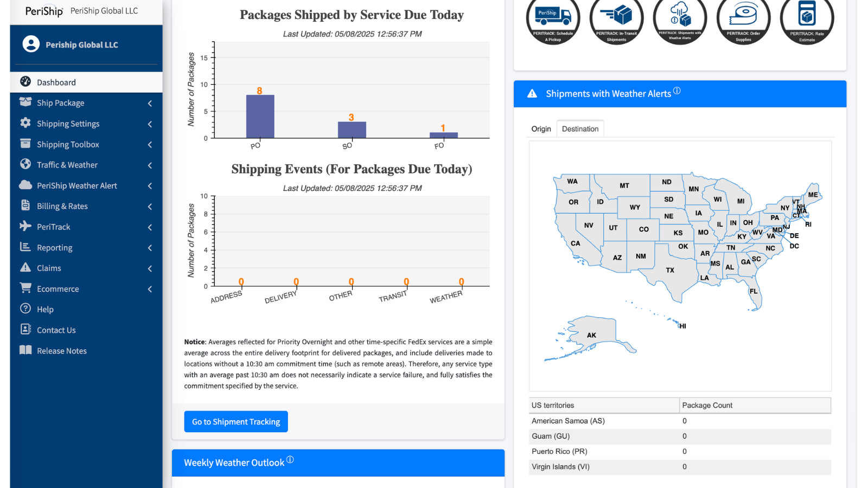The image size is (868, 488).
Task: Click the Guam (GU) row
Action: pos(680,436)
